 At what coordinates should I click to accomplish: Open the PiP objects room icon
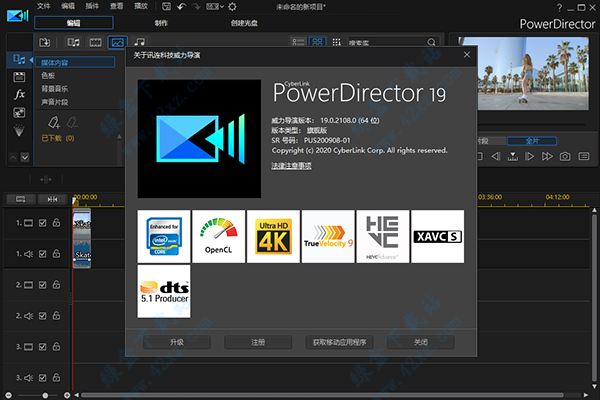(19, 113)
